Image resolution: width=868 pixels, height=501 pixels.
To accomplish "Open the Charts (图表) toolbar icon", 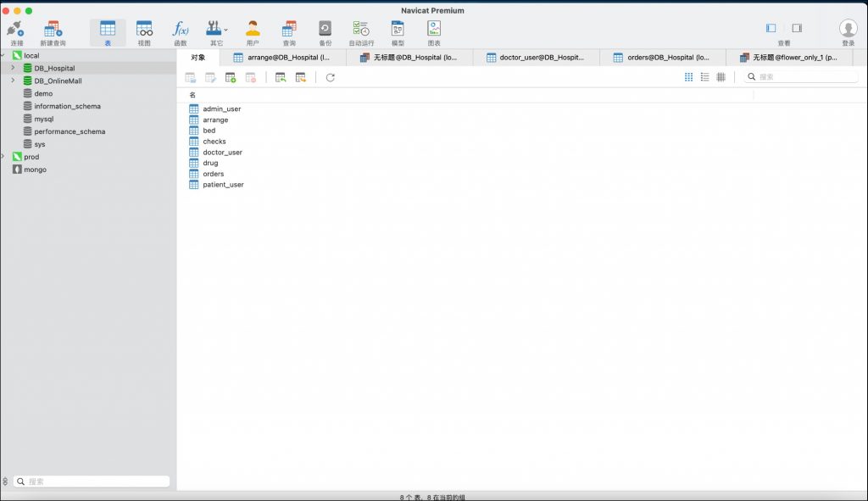I will tap(434, 31).
